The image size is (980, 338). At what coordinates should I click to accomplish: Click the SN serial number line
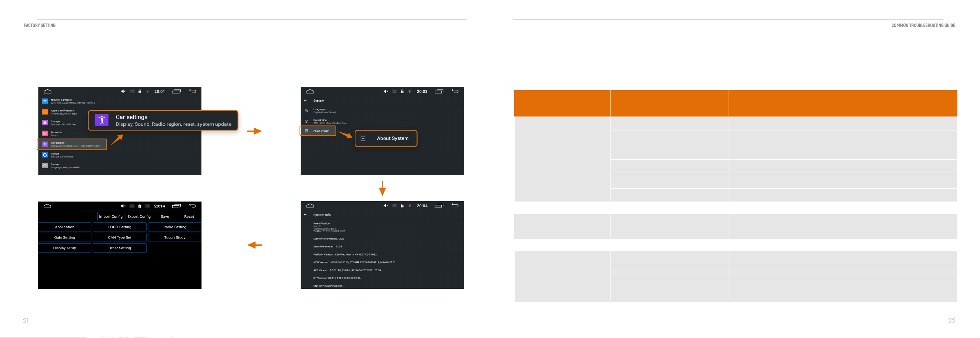(x=328, y=286)
